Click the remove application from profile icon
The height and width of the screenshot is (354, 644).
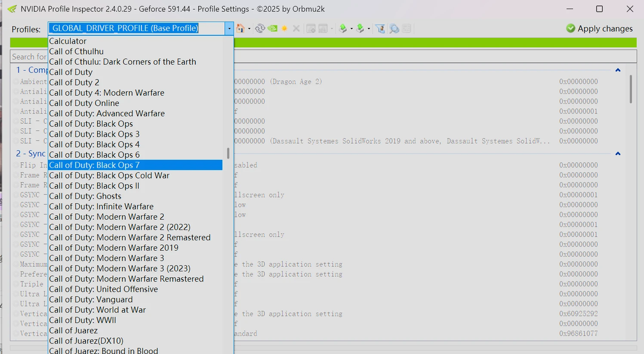tap(323, 28)
